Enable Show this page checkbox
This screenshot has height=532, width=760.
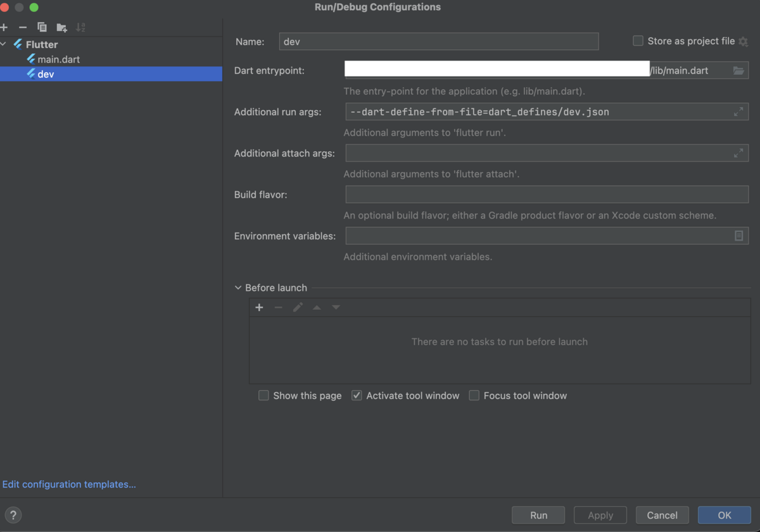(x=263, y=395)
